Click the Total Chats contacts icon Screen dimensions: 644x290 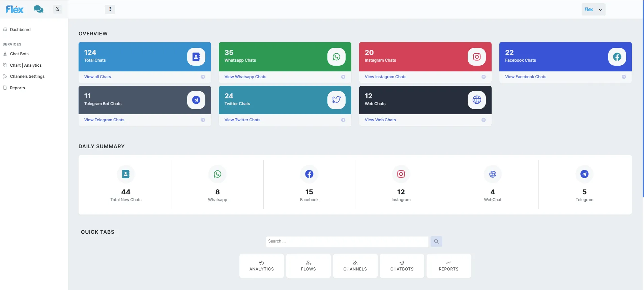[196, 57]
